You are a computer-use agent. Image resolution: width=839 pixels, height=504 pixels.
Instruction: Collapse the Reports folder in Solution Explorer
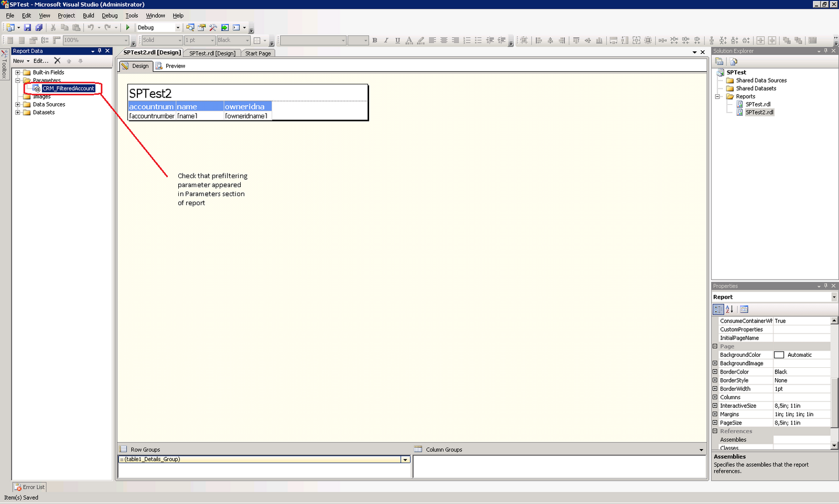[718, 97]
